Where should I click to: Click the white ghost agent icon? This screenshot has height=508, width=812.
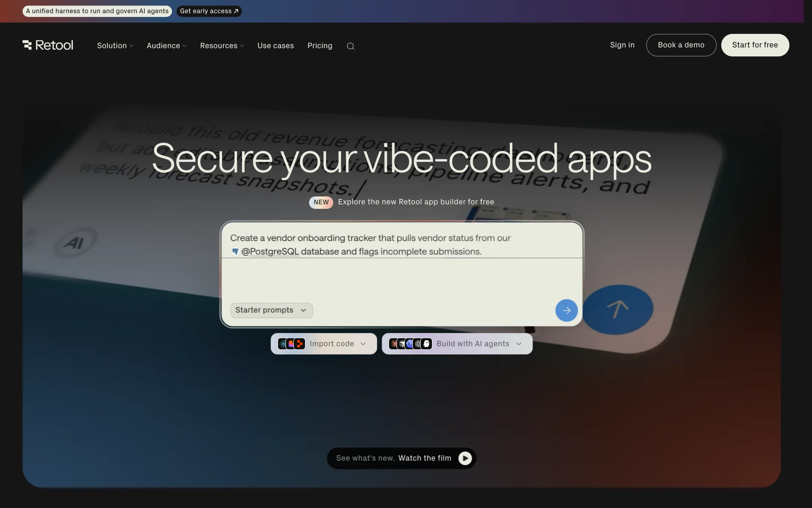(427, 344)
